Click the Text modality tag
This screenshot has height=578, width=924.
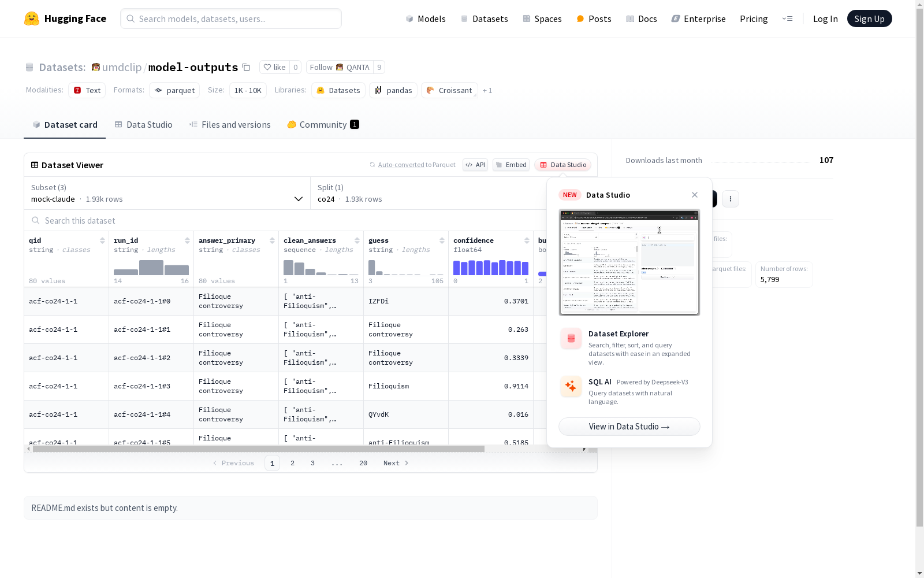pyautogui.click(x=87, y=90)
